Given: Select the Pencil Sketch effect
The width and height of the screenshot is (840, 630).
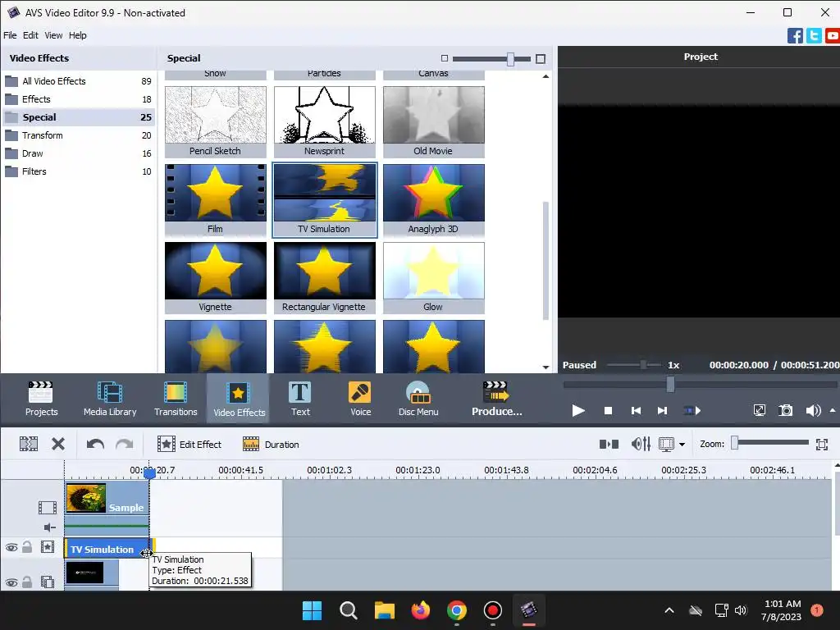Looking at the screenshot, I should point(216,121).
